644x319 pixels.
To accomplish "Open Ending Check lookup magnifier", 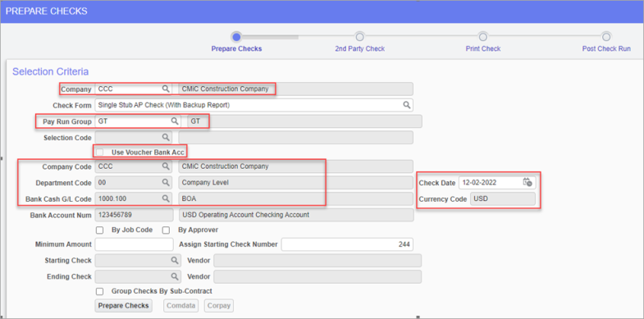I will point(174,276).
